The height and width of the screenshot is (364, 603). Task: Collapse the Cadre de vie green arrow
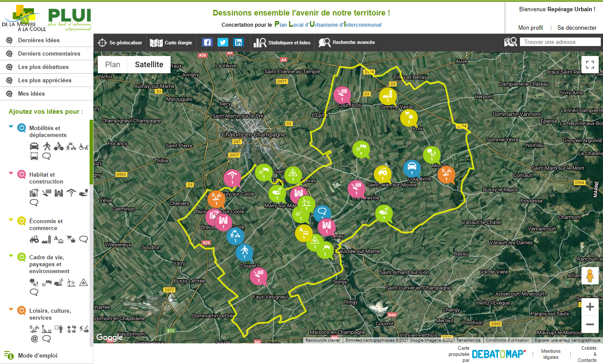tap(11, 256)
